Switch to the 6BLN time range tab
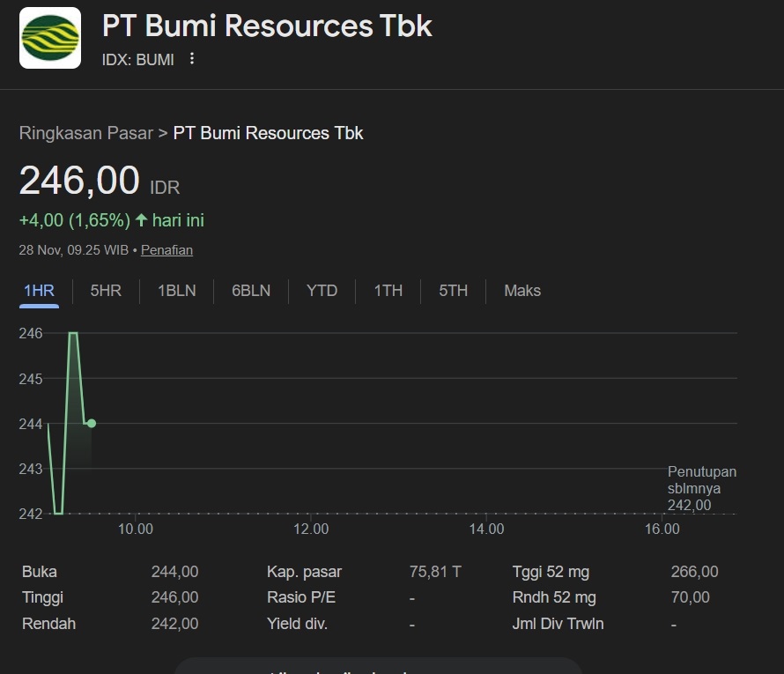The image size is (784, 674). (x=250, y=291)
